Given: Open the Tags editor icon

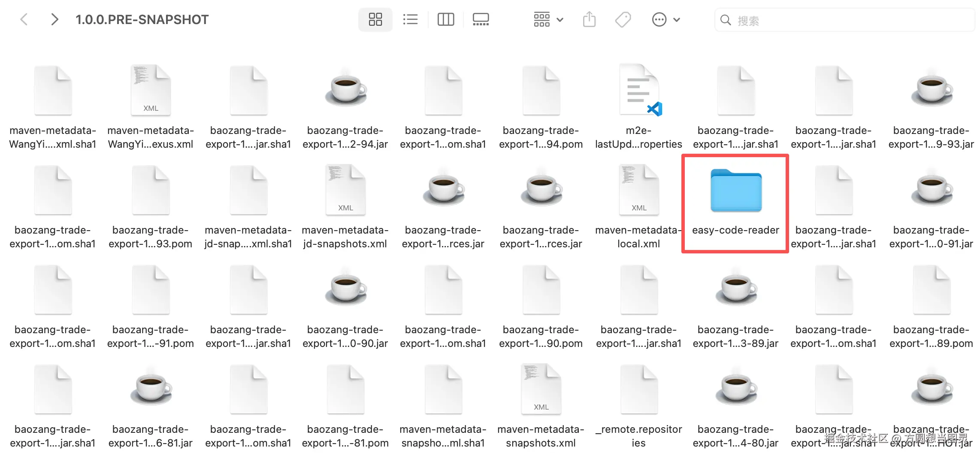Looking at the screenshot, I should click(x=623, y=19).
